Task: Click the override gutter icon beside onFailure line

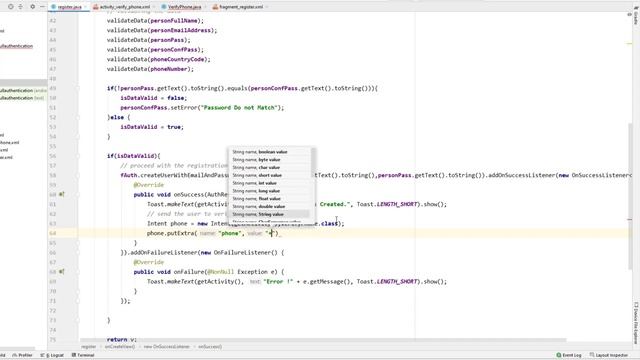Action: [x=62, y=271]
